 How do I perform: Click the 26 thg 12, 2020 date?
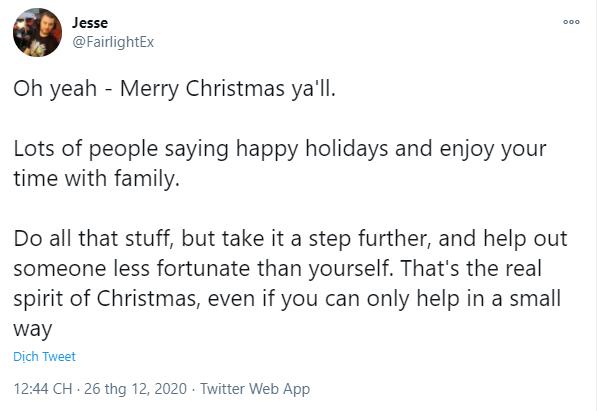click(x=135, y=389)
